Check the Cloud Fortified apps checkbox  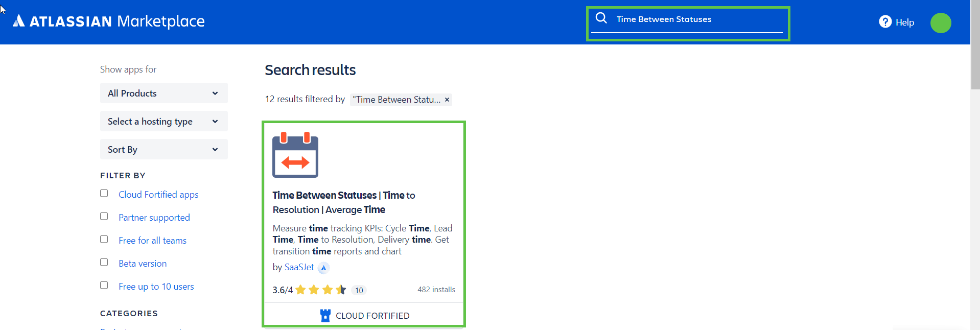(x=104, y=193)
